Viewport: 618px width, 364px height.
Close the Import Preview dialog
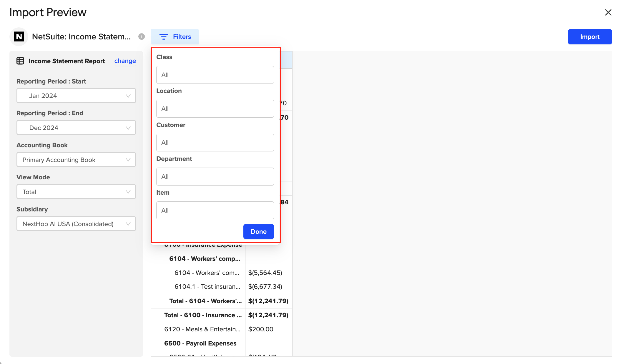[x=608, y=12]
